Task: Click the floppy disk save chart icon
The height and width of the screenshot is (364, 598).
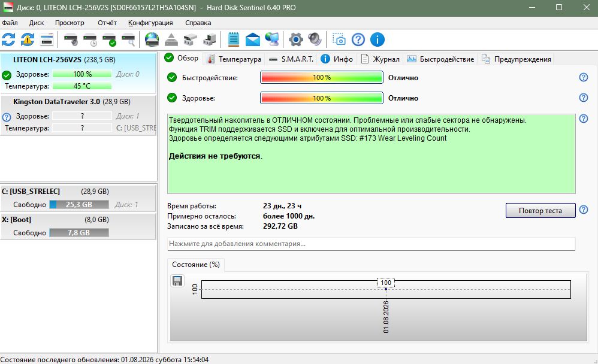Action: coord(177,281)
